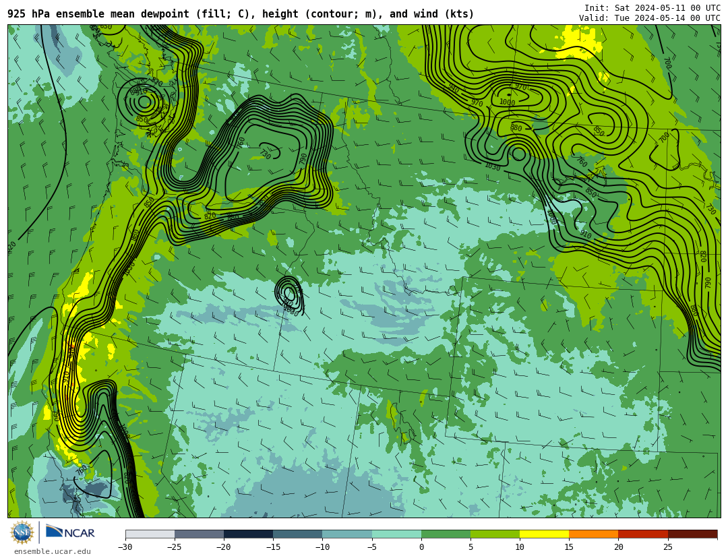Click the colorbar tick label "10"
Image resolution: width=728 pixels, height=560 pixels.
pyautogui.click(x=520, y=547)
